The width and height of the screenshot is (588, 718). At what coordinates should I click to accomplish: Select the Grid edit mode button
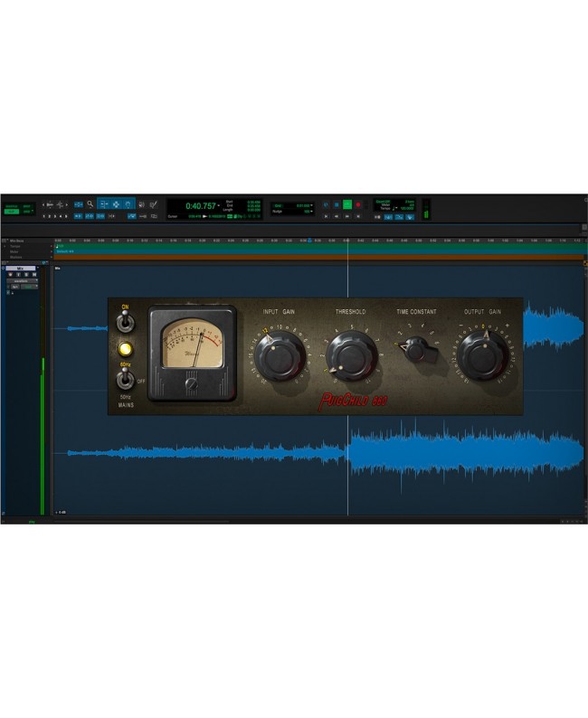[27, 212]
